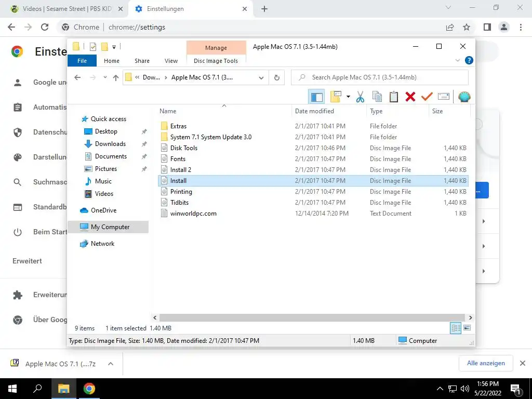Click the Rename toolbar icon

coord(444,97)
